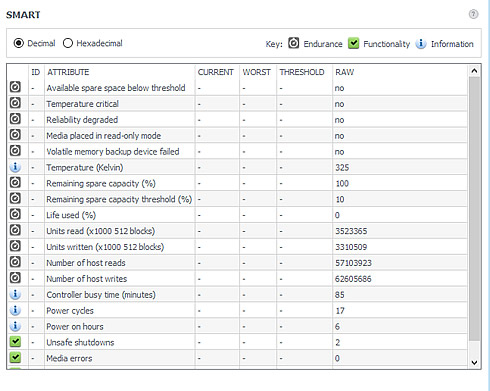Click the RAW column header
The image size is (490, 391).
344,72
